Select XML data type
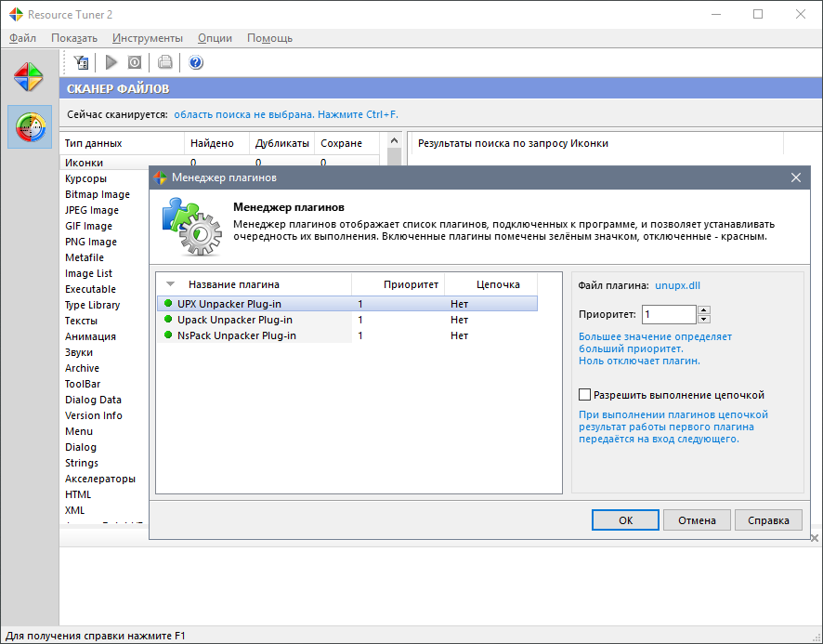The height and width of the screenshot is (644, 823). tap(74, 509)
